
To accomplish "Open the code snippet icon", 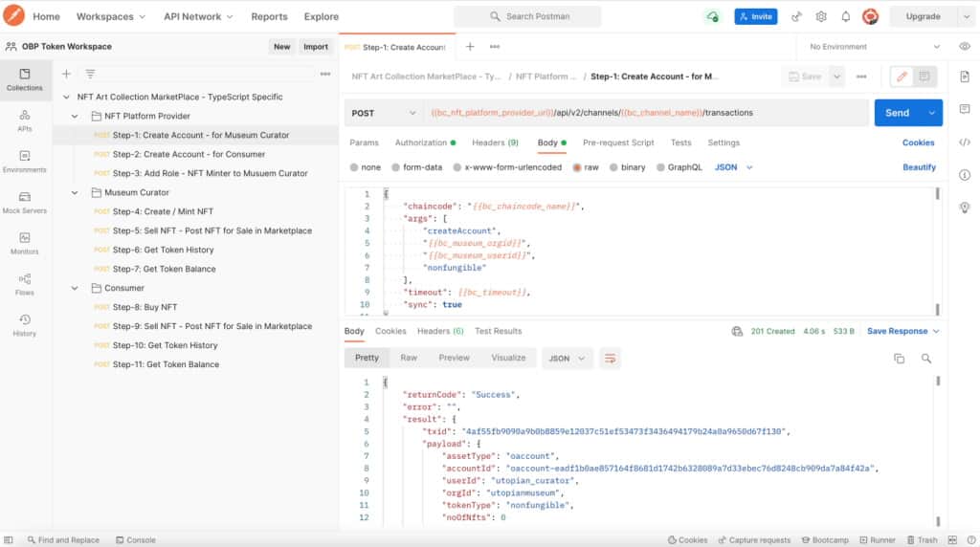I will (x=965, y=142).
